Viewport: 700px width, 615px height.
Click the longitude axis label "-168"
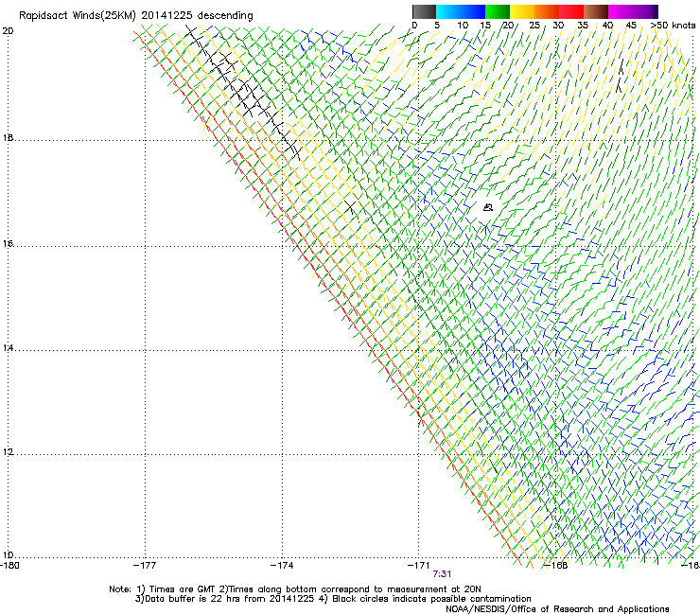556,566
